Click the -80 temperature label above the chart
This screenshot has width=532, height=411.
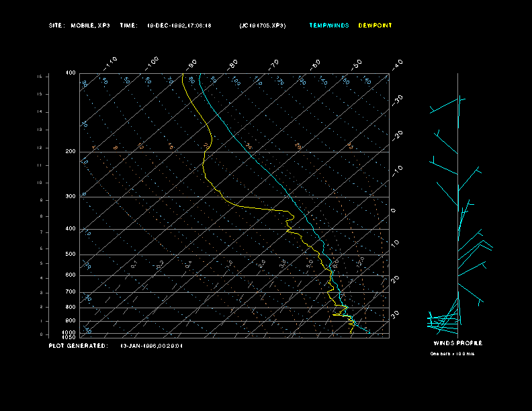coord(232,64)
